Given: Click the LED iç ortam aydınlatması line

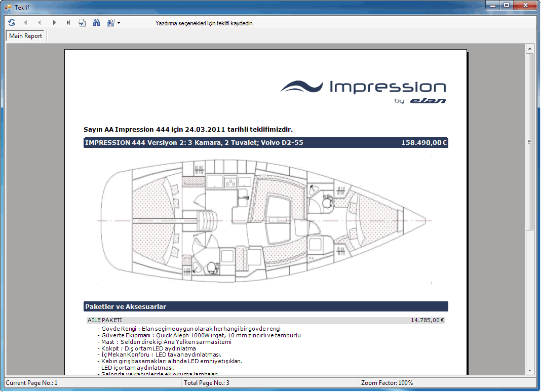Looking at the screenshot, I should (x=136, y=368).
